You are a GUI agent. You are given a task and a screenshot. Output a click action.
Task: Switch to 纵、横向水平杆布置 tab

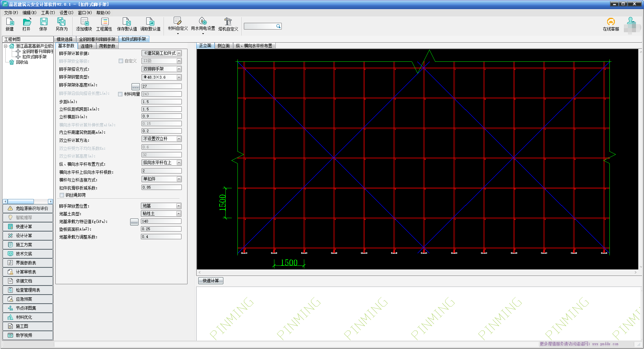(254, 46)
